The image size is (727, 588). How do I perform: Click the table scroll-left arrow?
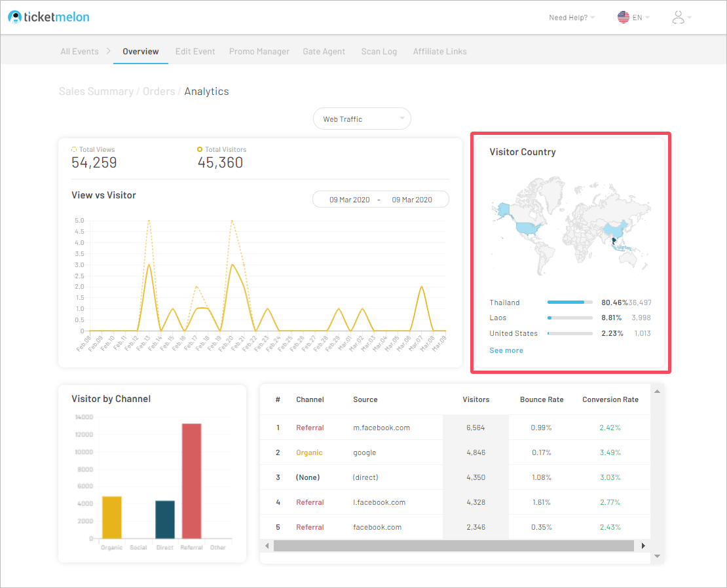[267, 546]
